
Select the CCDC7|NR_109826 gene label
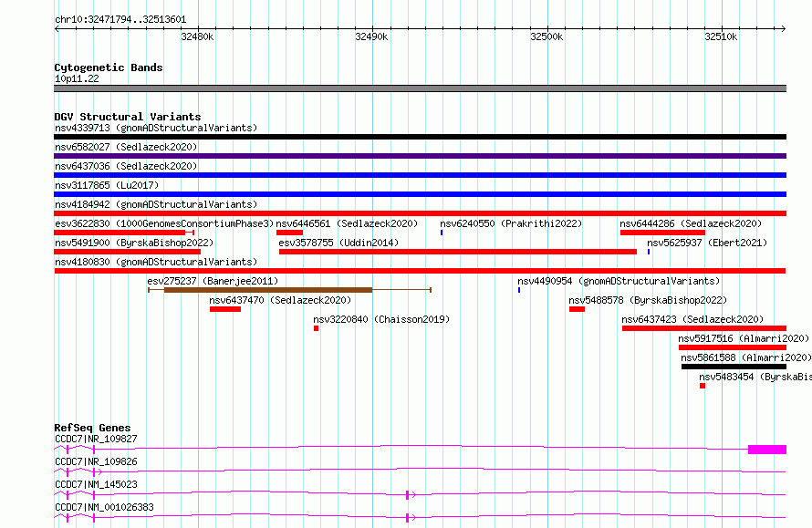[96, 461]
